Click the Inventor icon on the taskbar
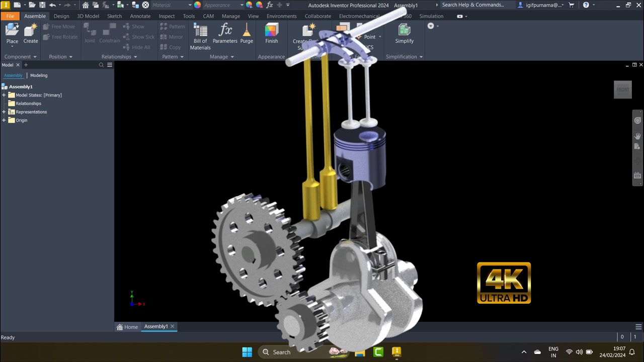644x362 pixels. coord(396,352)
